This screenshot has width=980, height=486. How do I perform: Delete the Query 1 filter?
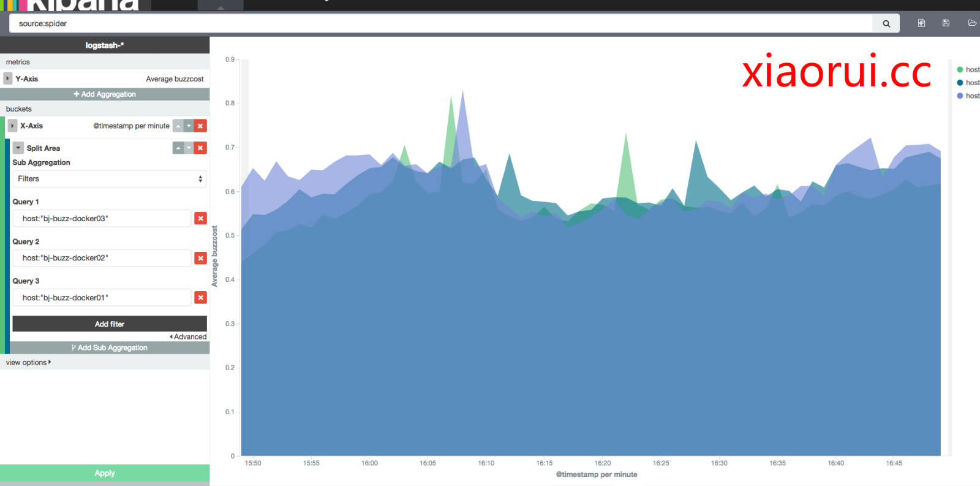click(200, 219)
